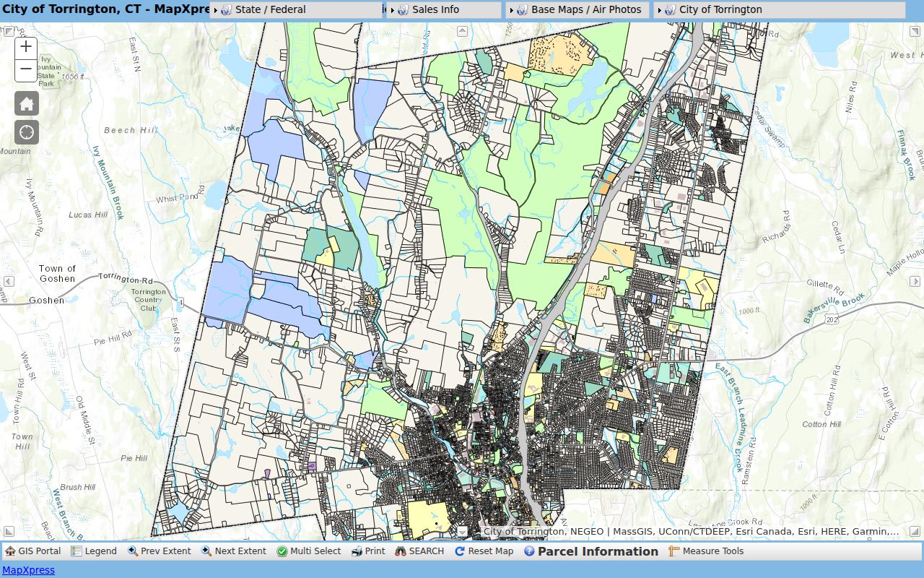Image resolution: width=924 pixels, height=578 pixels.
Task: Pan the map north using top center arrow
Action: (x=462, y=31)
